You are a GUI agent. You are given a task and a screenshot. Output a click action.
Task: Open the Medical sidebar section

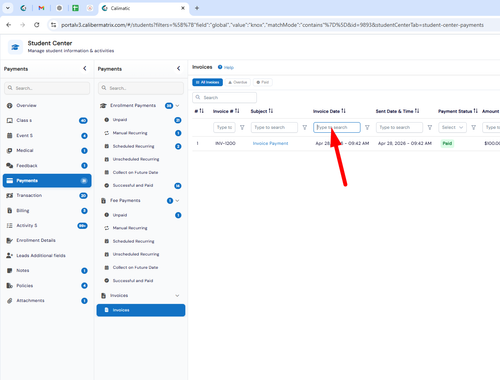tap(47, 151)
